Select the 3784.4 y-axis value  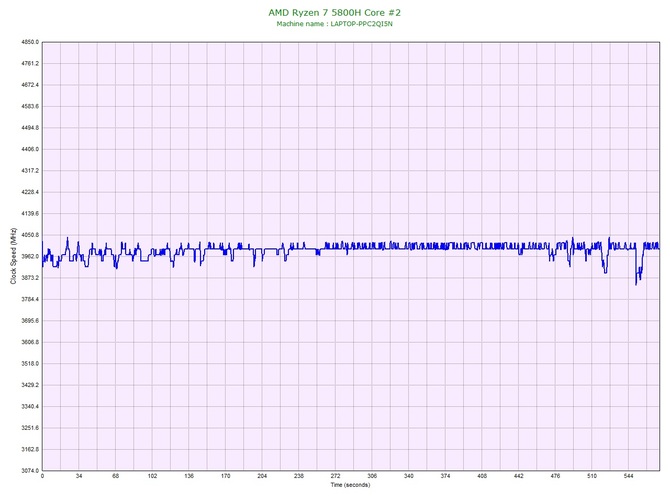[x=30, y=299]
